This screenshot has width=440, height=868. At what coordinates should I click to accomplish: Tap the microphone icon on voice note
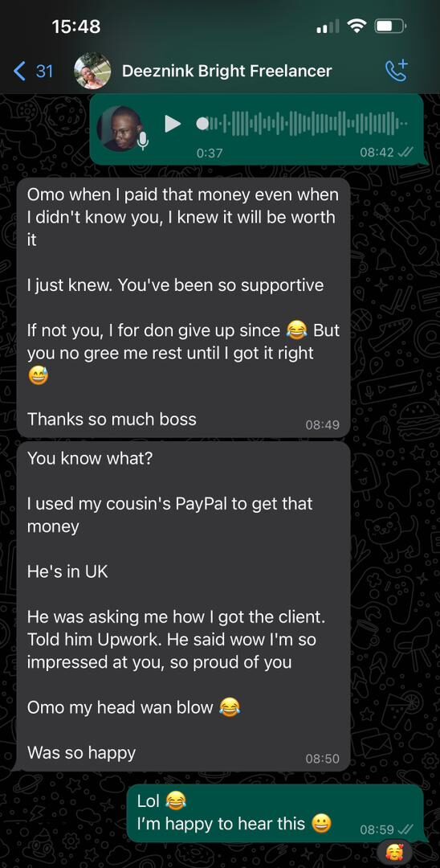(x=143, y=141)
